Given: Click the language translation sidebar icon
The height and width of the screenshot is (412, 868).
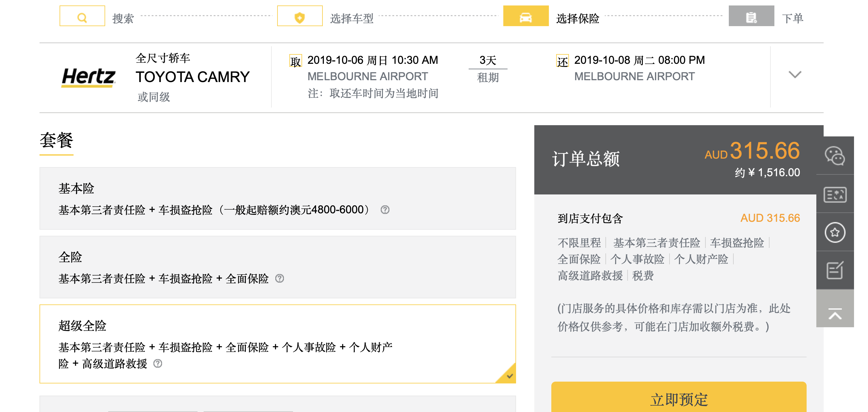Looking at the screenshot, I should [835, 194].
